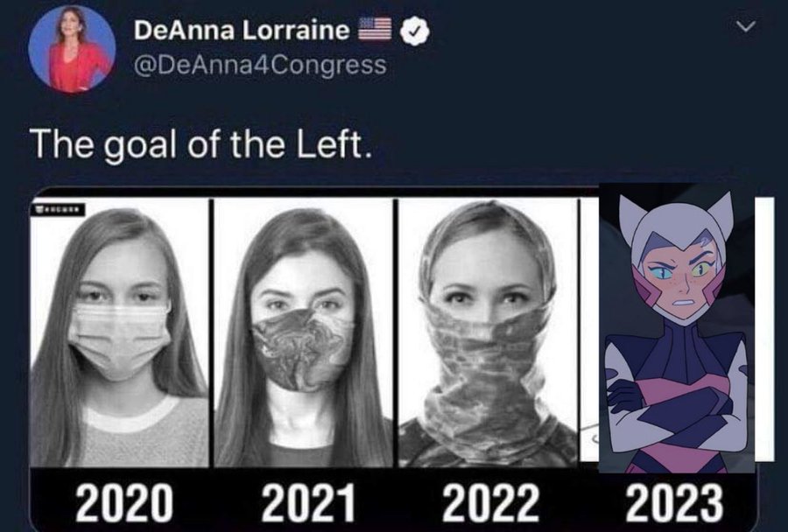Viewport: 788px width, 532px height.
Task: Open the 2022 neck gaiter head covering photo
Action: [x=488, y=332]
